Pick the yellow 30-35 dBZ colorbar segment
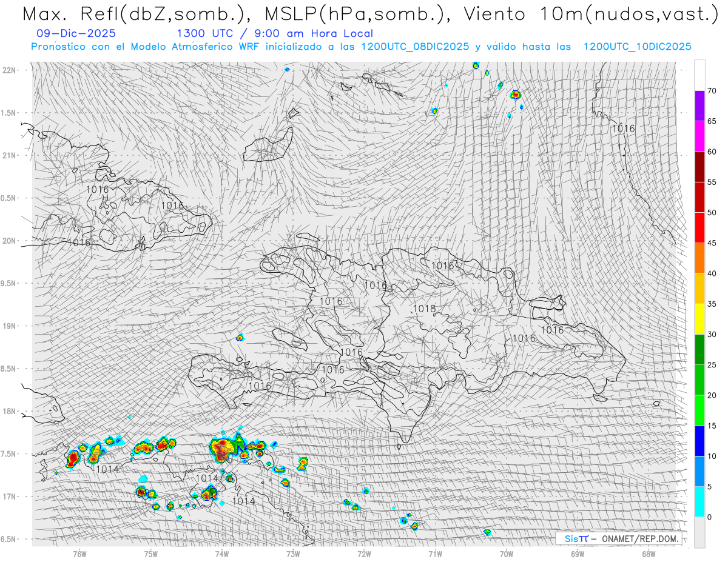This screenshot has height=562, width=728. [x=699, y=319]
